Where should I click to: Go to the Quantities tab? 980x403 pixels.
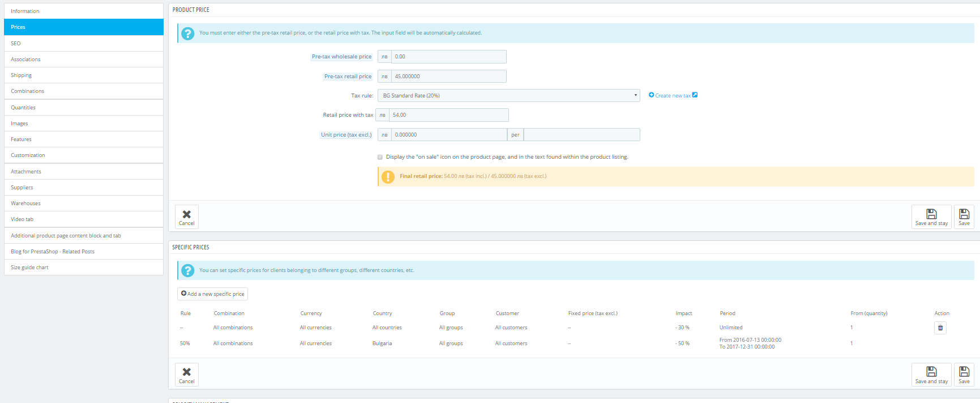click(84, 107)
